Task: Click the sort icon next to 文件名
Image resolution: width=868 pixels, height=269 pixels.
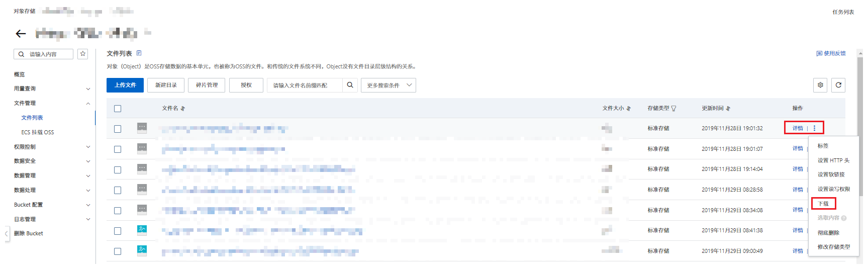Action: click(182, 108)
